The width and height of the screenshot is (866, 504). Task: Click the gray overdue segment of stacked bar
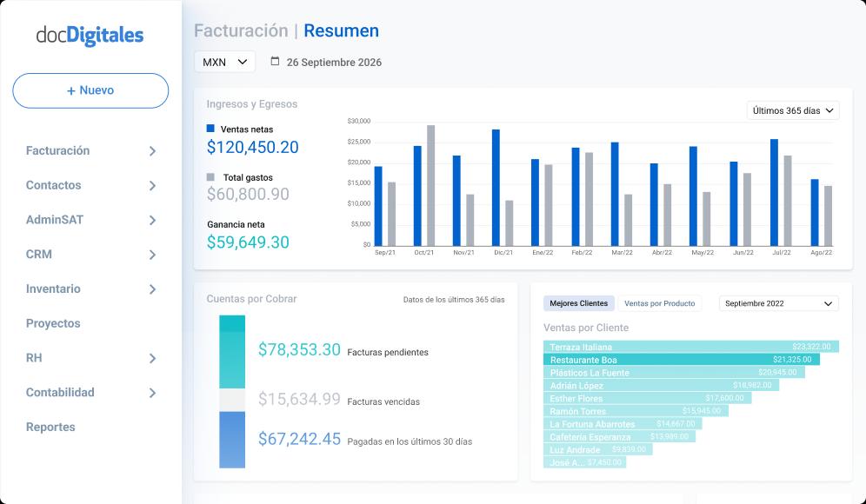232,401
